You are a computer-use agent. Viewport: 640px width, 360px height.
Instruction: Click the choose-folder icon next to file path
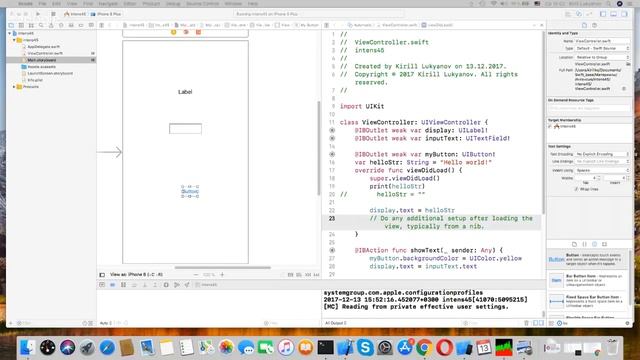tap(628, 64)
